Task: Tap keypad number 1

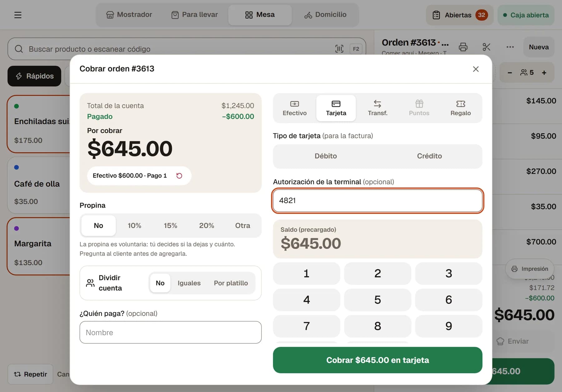Action: click(x=307, y=273)
